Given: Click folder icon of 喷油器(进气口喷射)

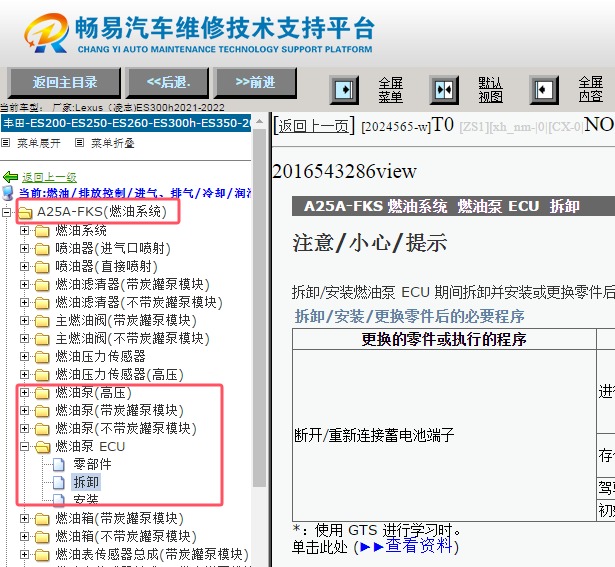Looking at the screenshot, I should (x=42, y=249).
